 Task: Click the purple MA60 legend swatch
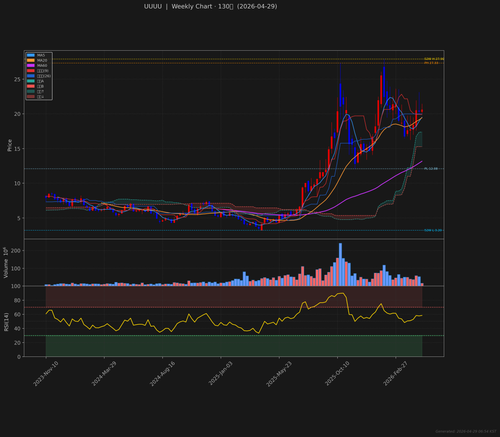coord(31,66)
